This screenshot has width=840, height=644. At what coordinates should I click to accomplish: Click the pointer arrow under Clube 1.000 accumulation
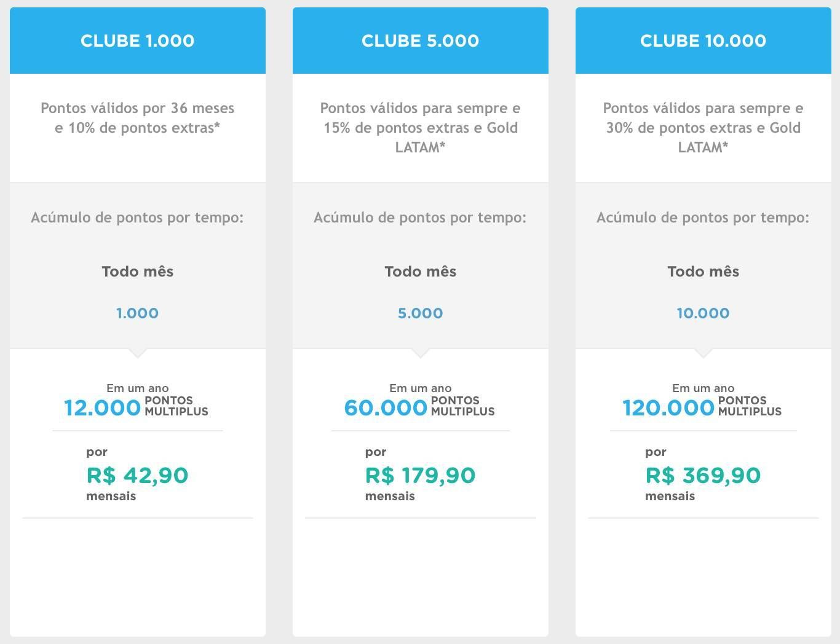(138, 353)
